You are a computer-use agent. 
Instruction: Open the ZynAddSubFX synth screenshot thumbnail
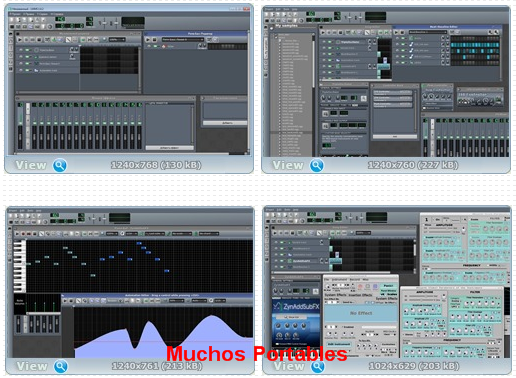tap(387, 283)
